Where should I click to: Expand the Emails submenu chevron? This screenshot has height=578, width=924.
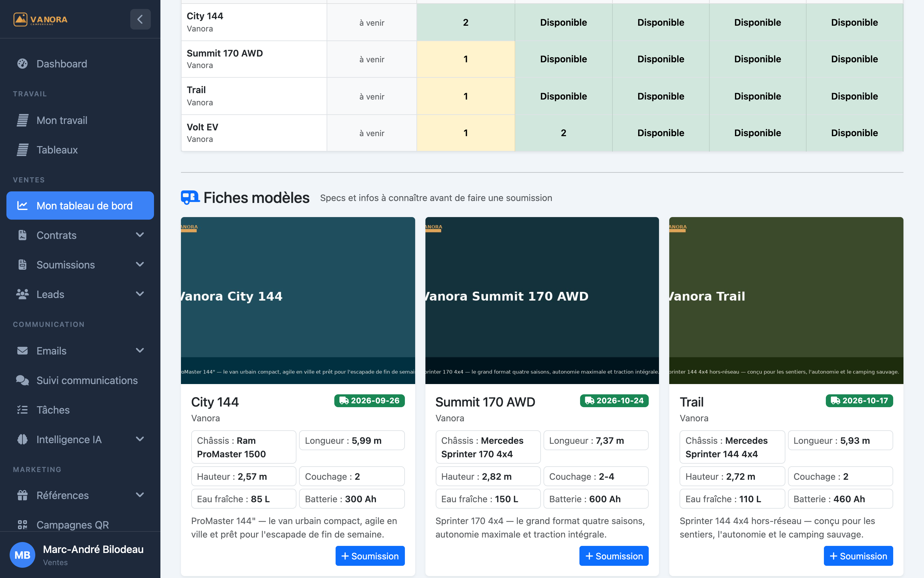pos(140,350)
